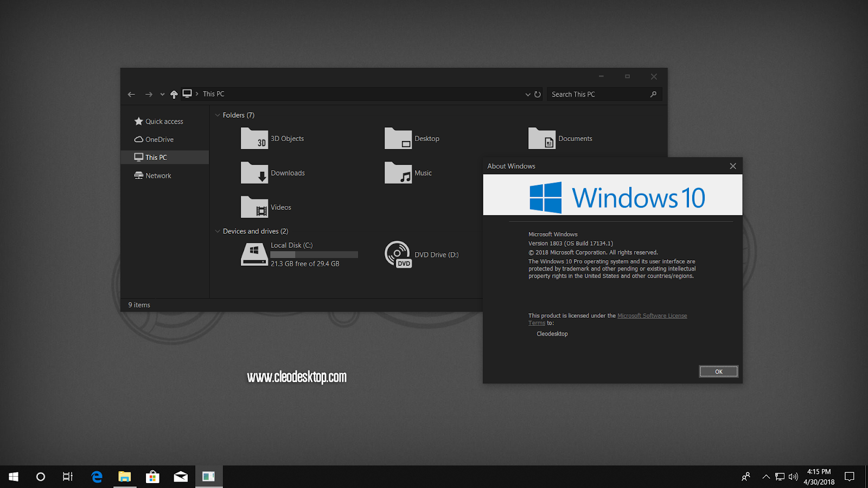Click OK in About Windows dialog
This screenshot has height=488, width=868.
coord(719,371)
